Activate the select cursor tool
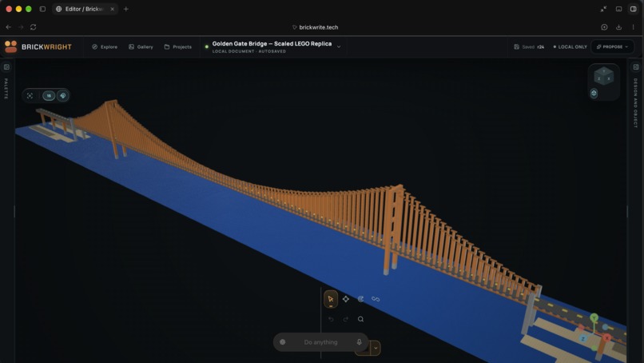This screenshot has height=363, width=644. click(331, 299)
